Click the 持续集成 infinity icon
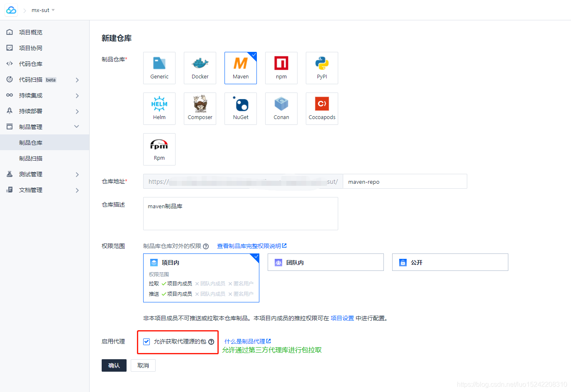This screenshot has height=392, width=571. (x=10, y=95)
